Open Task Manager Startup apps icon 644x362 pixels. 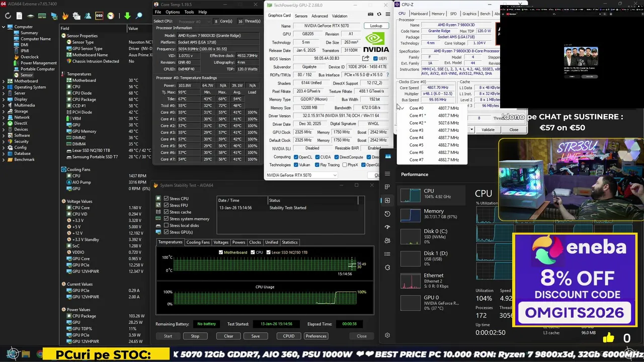click(387, 227)
